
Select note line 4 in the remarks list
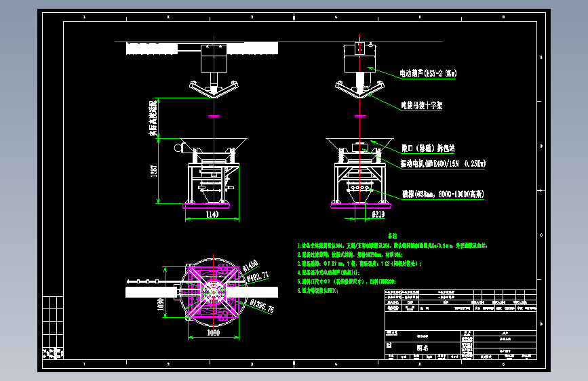[328, 273]
